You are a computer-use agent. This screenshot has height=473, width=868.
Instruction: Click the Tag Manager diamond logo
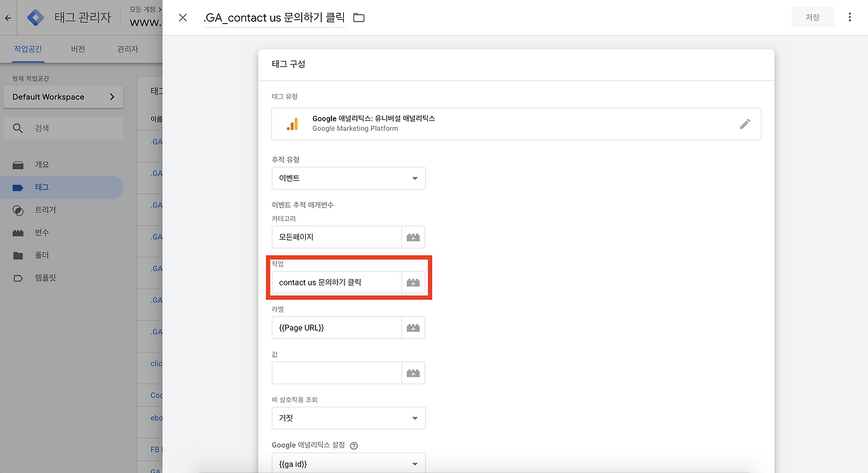click(35, 18)
